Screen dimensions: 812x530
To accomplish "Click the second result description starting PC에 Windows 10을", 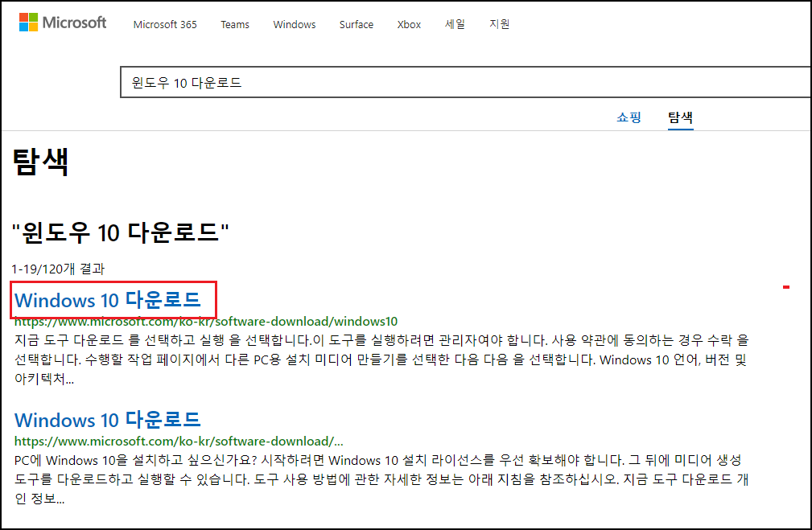I will click(x=381, y=479).
